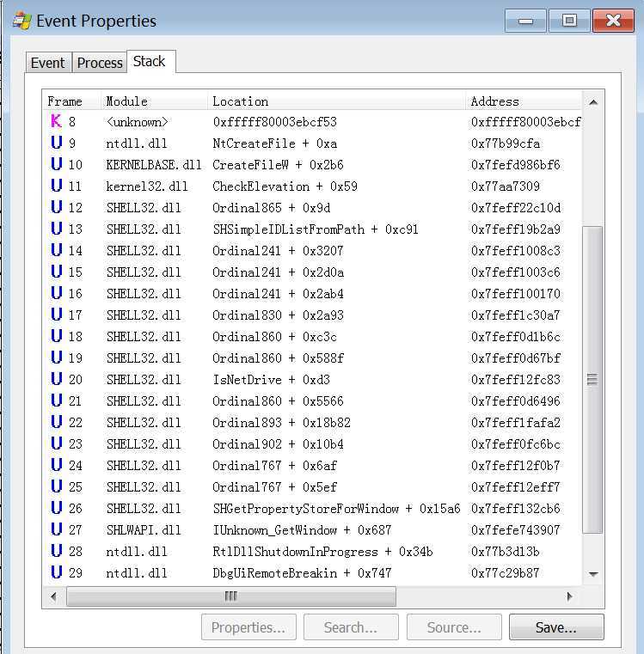
Task: Select the IsNetDrive + 0xd3 entry
Action: click(x=272, y=379)
